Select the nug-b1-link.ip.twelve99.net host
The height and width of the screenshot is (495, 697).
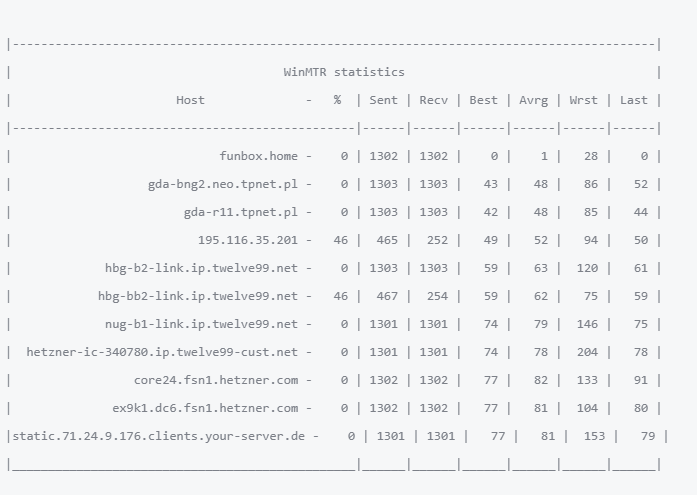[x=201, y=324]
